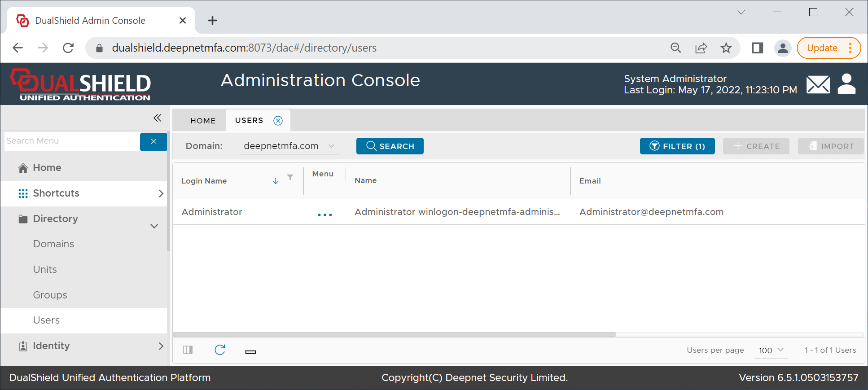Image resolution: width=868 pixels, height=390 pixels.
Task: Expand the Identity menu section
Action: 161,346
